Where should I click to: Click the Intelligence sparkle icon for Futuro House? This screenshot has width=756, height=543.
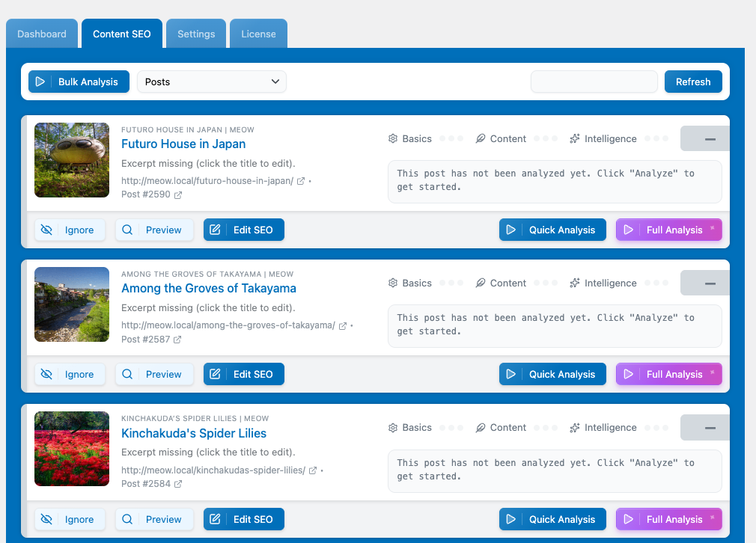click(575, 138)
